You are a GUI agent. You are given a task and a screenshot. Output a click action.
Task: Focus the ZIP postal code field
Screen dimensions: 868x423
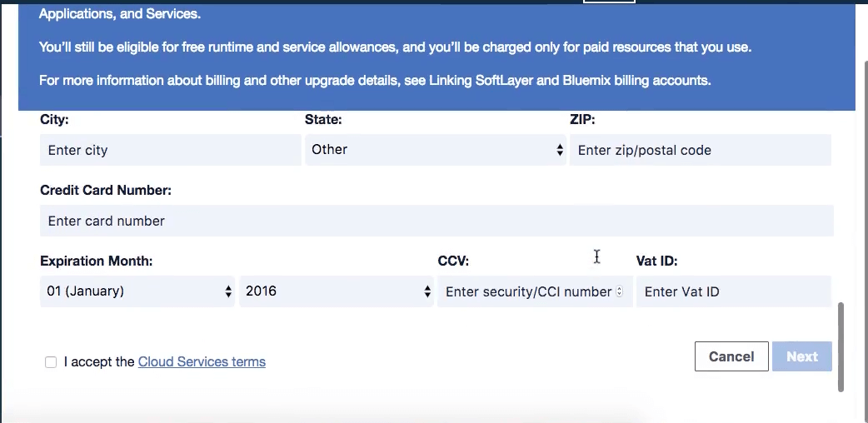click(700, 151)
